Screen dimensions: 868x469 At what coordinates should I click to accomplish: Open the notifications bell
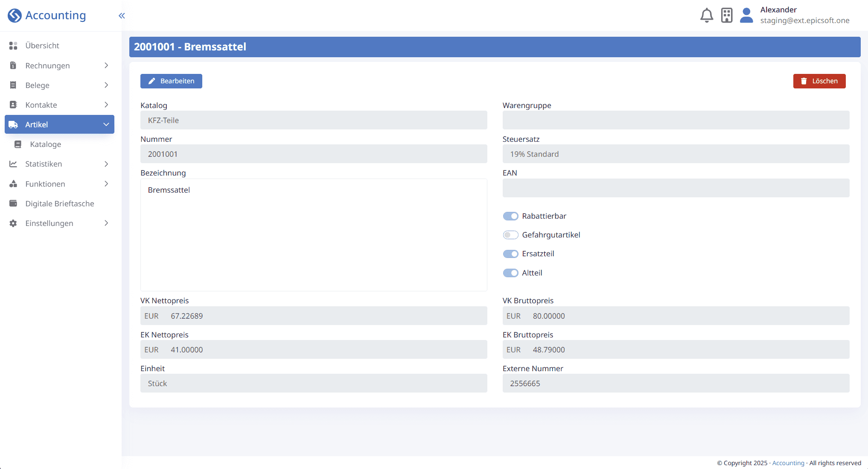(707, 15)
